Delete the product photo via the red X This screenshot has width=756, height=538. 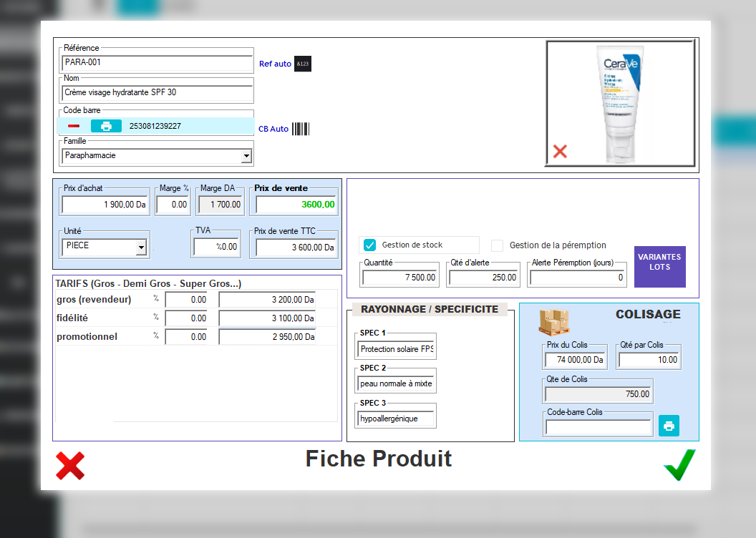[561, 151]
